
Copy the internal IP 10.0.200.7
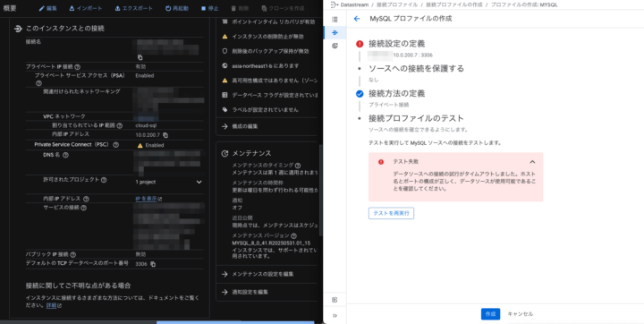click(165, 135)
